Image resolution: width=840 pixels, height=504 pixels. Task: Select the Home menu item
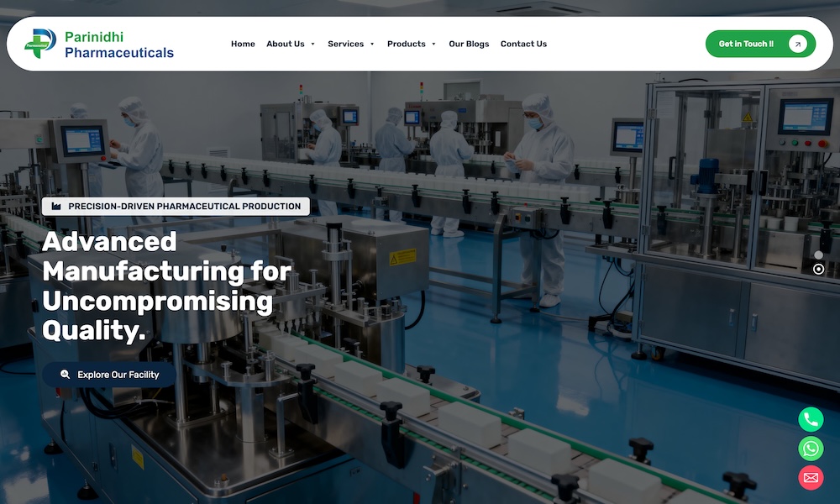[243, 44]
